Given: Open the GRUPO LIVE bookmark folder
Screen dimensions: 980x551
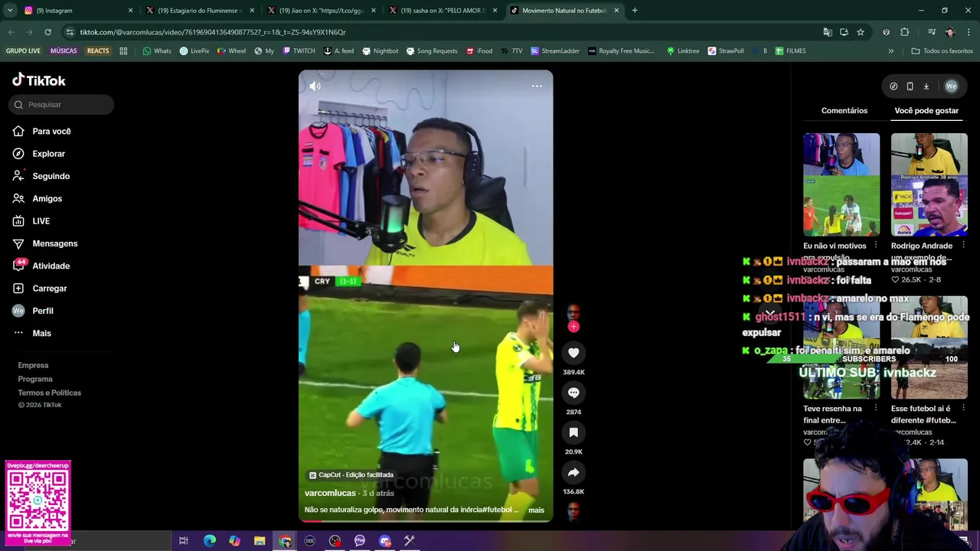Looking at the screenshot, I should [x=23, y=51].
